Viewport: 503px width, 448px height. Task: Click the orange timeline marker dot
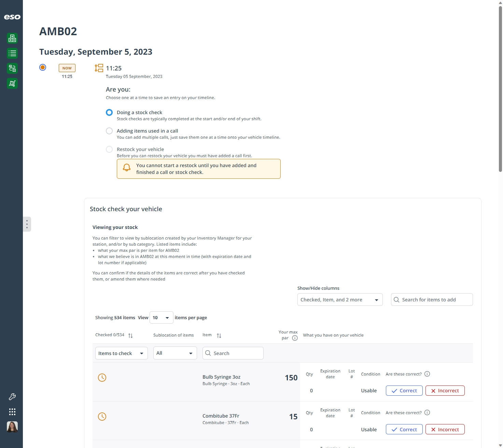tap(43, 67)
